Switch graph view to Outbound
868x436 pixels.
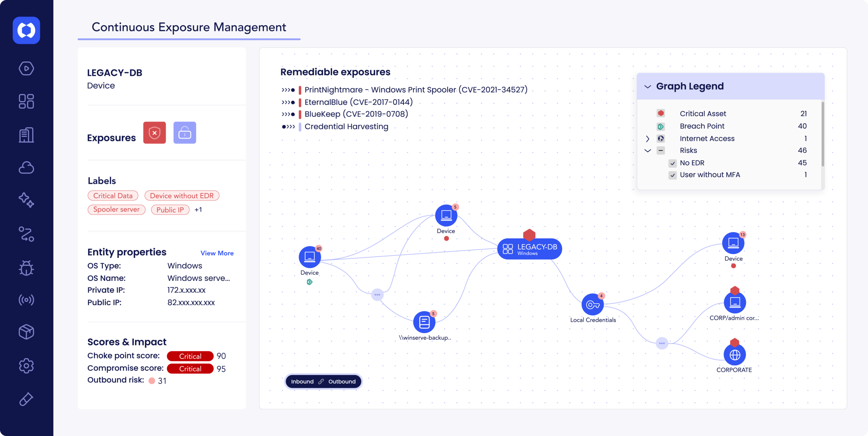click(342, 381)
